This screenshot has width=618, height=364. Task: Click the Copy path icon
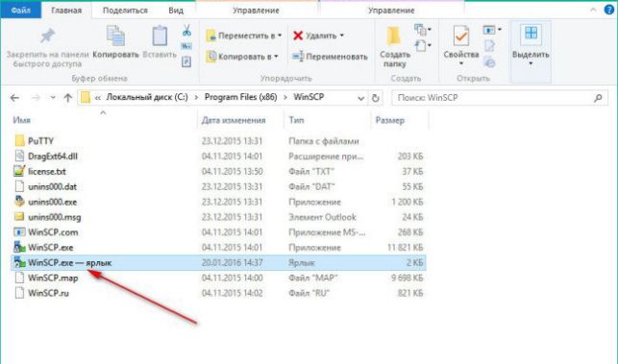[186, 46]
